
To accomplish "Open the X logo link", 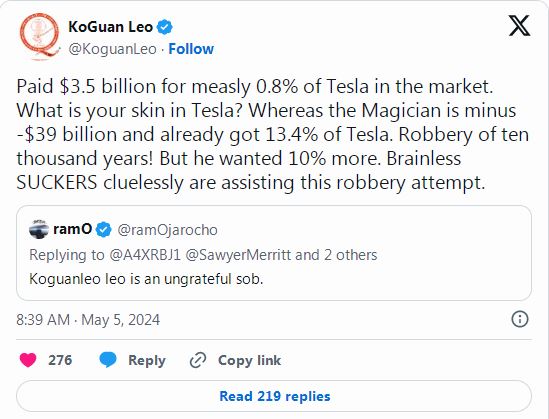I will [520, 26].
